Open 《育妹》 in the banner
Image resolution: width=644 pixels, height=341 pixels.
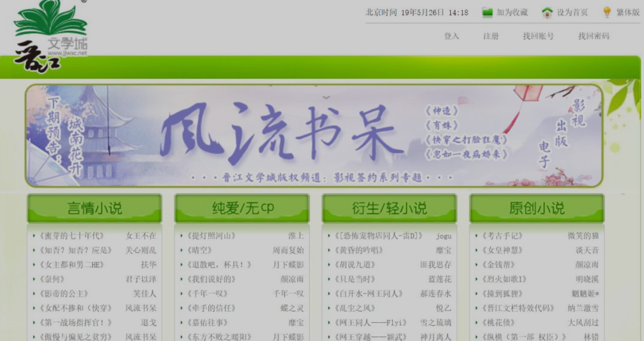tap(442, 125)
